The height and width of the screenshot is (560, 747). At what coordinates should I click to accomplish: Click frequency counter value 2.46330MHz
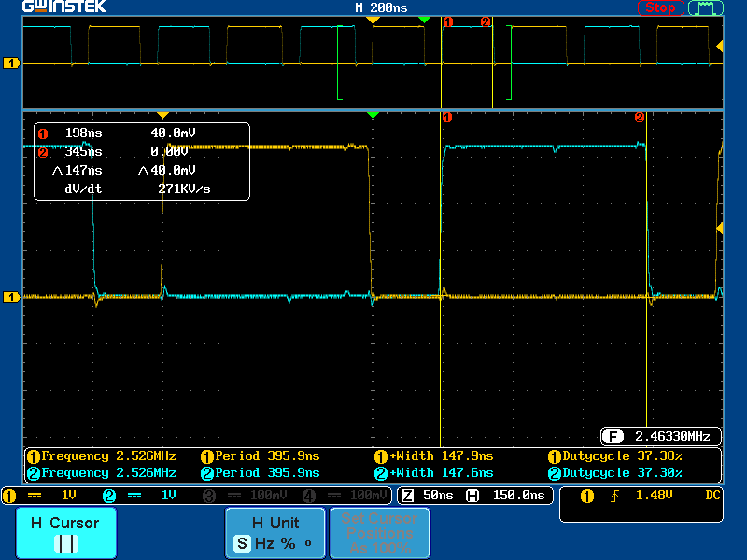[672, 436]
